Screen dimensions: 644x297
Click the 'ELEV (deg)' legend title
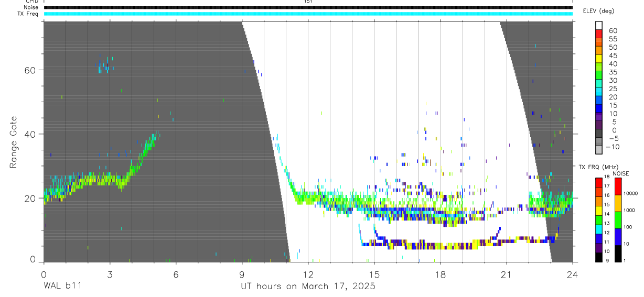(598, 11)
